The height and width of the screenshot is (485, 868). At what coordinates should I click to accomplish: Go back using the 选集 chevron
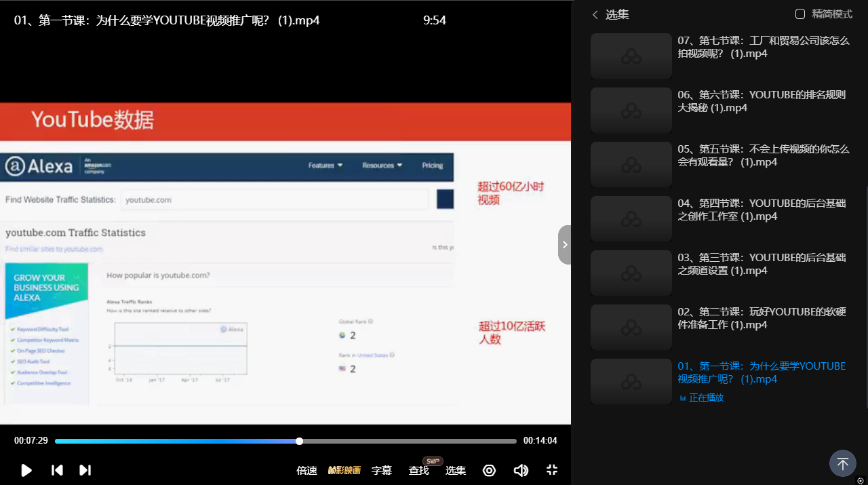(595, 14)
